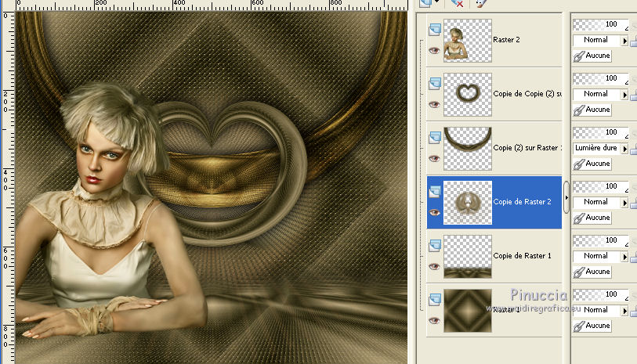Select the Copie de Raster 1 layer name
This screenshot has width=637, height=364.
click(x=522, y=256)
